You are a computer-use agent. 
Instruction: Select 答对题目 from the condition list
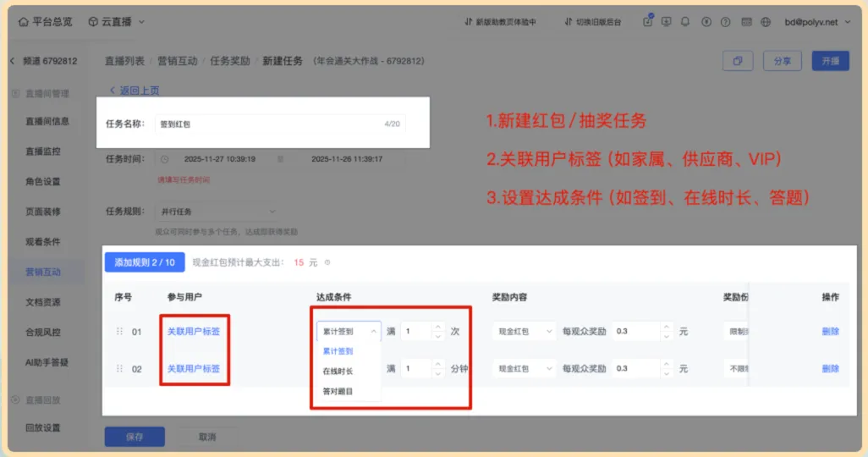(338, 392)
